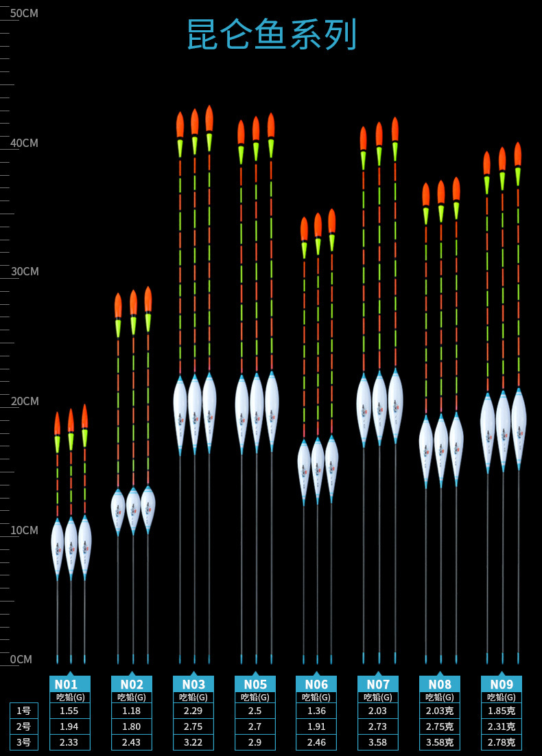
Task: Click the N05 column header
Action: point(255,684)
